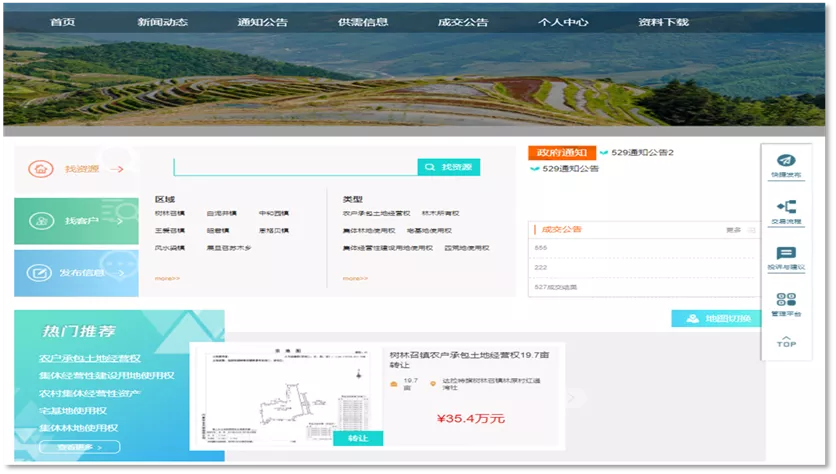Click the 地图切换 button

717,318
